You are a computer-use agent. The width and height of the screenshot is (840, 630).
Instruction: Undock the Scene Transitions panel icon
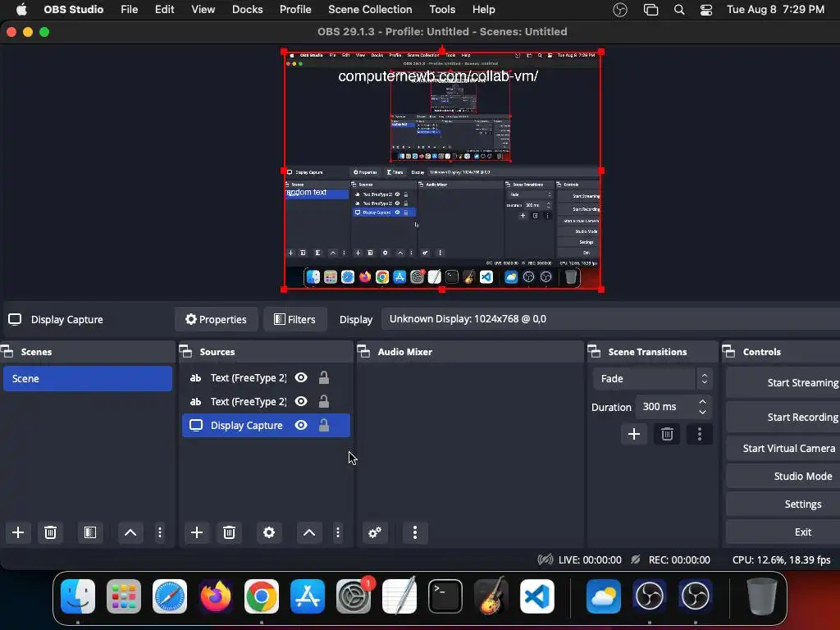click(594, 351)
